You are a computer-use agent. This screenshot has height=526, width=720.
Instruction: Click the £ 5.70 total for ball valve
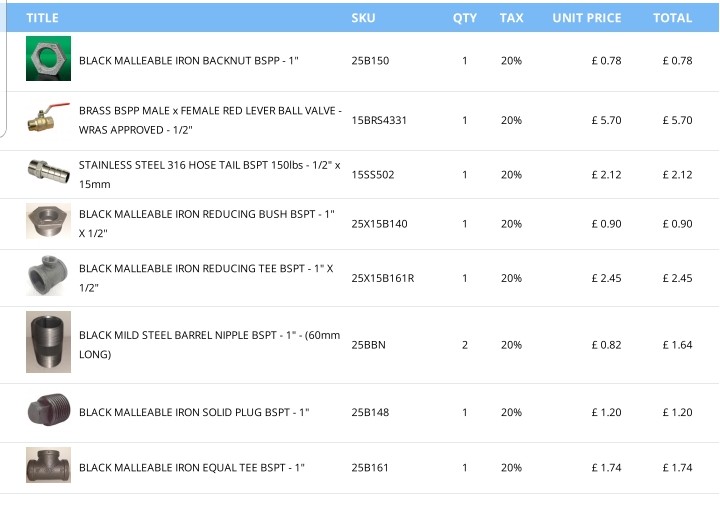point(677,120)
